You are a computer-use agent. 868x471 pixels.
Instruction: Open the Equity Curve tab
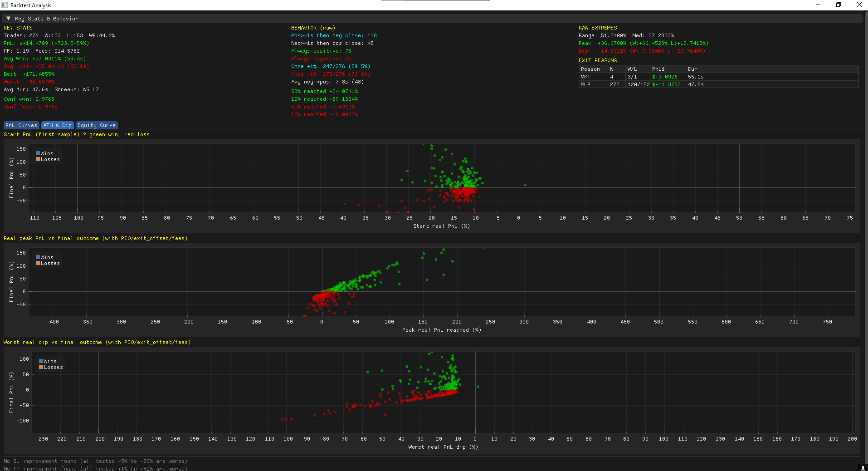(x=96, y=125)
